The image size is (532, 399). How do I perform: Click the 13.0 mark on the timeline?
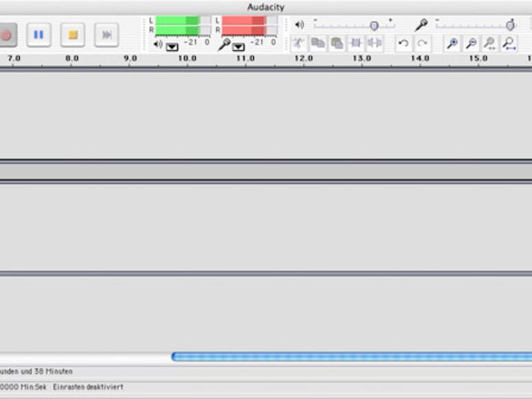(361, 58)
